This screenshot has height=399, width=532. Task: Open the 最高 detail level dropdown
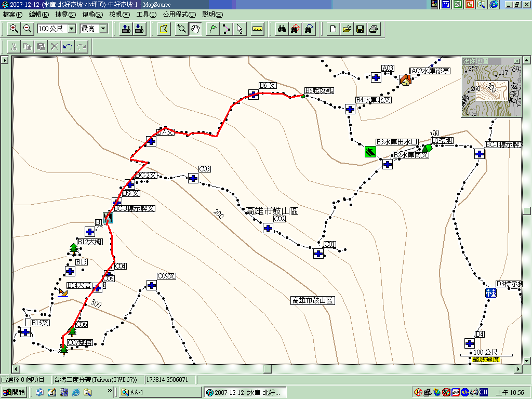click(x=103, y=29)
